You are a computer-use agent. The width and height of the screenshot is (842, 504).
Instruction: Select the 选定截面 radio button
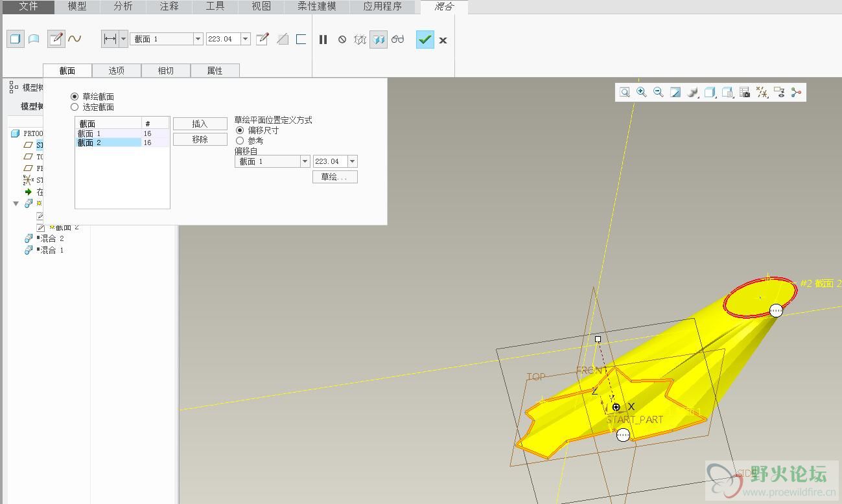point(75,107)
